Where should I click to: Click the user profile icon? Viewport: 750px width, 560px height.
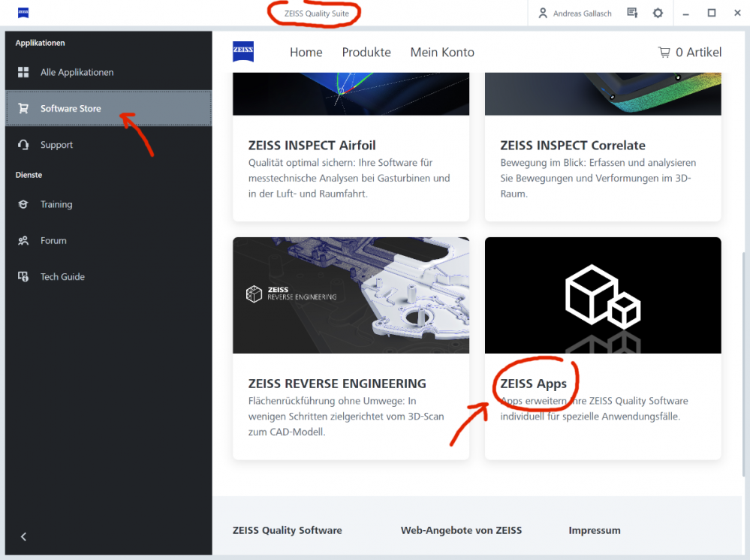pos(543,13)
